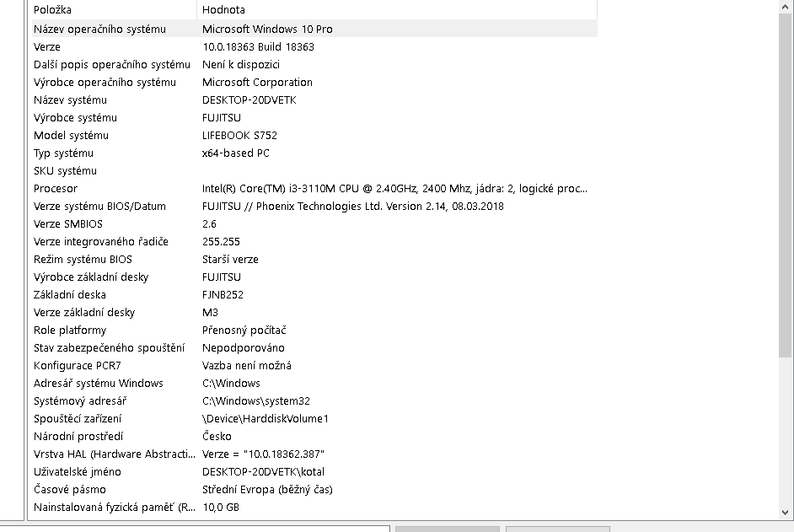Select the Název operačního systému row
Viewport: 794px width, 532px height.
(99, 29)
